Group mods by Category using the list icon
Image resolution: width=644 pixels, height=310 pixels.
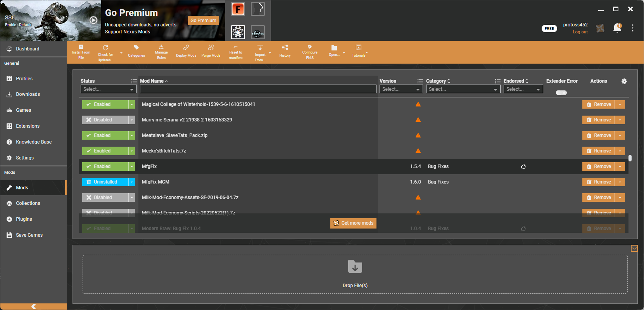[x=498, y=81]
